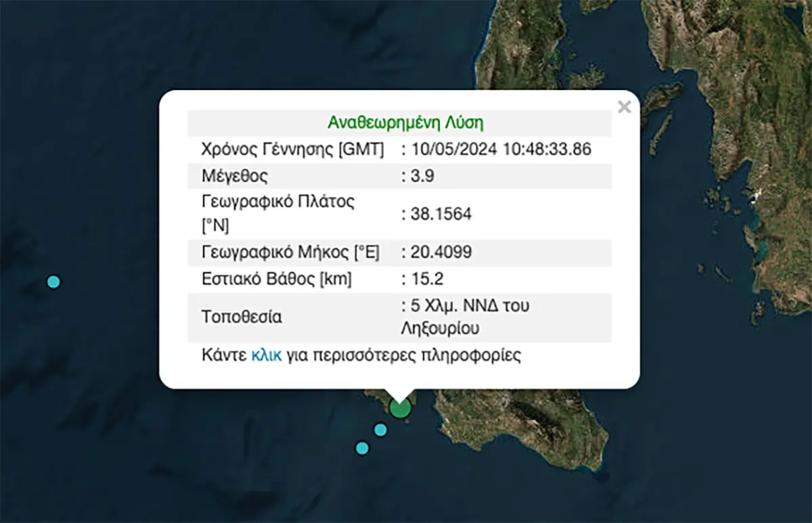Click the Μέγεθος row label
This screenshot has height=523, width=812.
[x=235, y=177]
